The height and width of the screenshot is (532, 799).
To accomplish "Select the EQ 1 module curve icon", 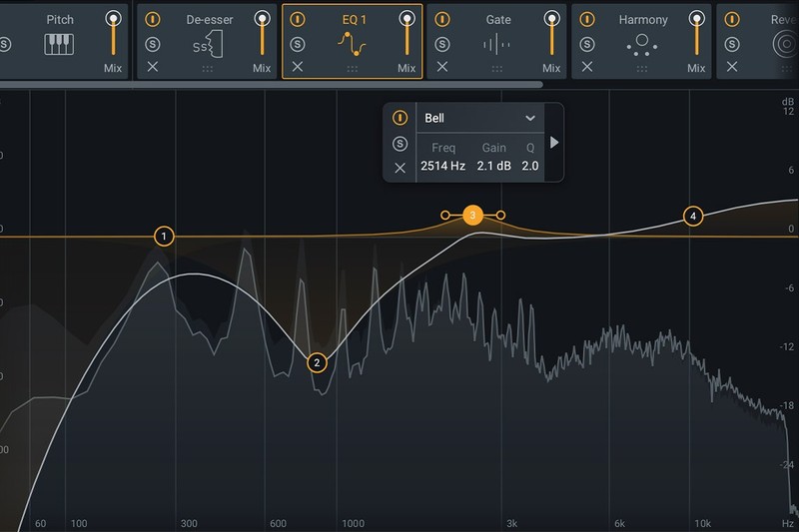I will pos(352,44).
